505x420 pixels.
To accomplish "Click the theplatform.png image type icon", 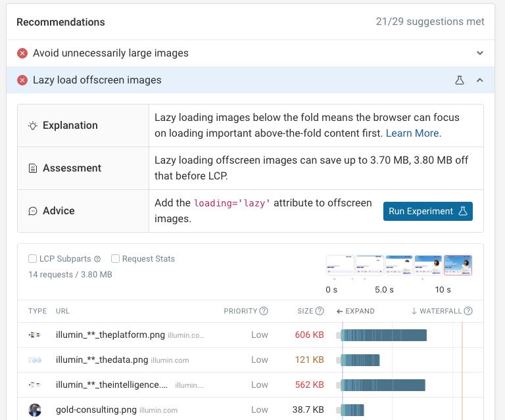I will click(x=35, y=335).
